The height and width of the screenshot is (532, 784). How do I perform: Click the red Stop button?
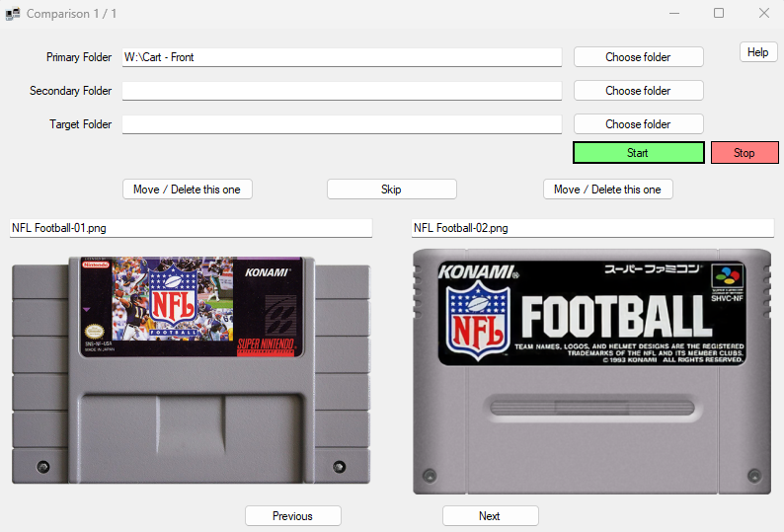[x=745, y=153]
